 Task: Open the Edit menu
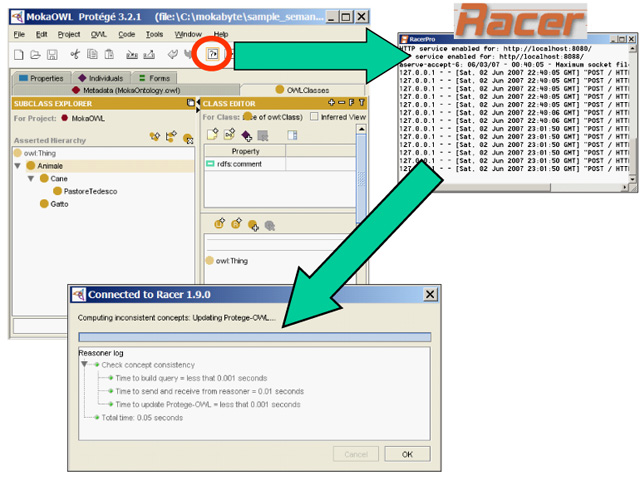tap(42, 34)
